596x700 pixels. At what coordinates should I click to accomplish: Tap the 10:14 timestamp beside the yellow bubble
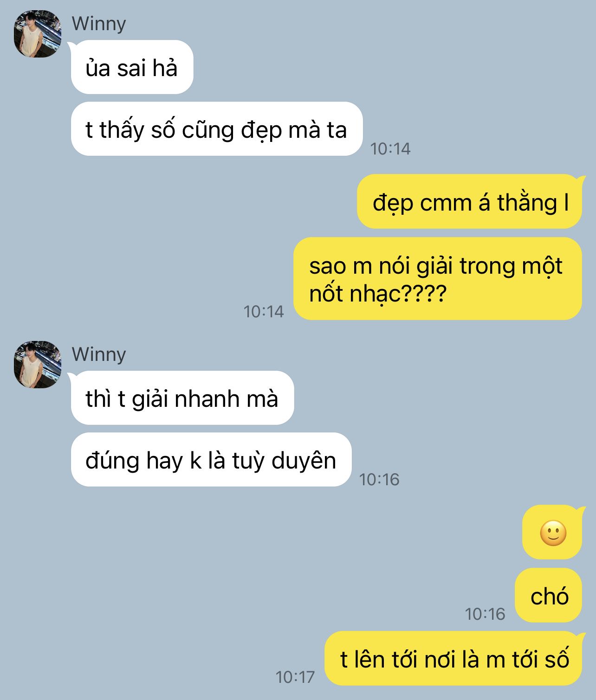[x=264, y=311]
